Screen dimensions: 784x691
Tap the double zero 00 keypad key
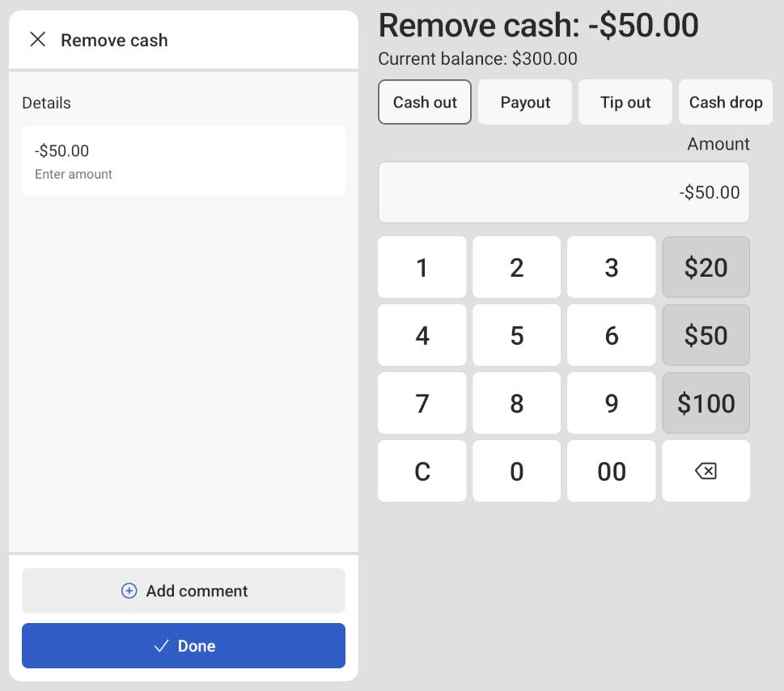pos(611,472)
